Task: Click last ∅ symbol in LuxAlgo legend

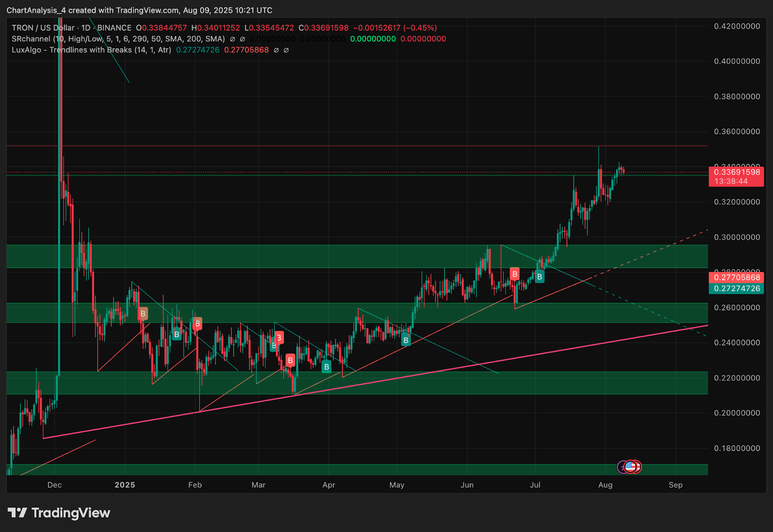Action: tap(286, 50)
